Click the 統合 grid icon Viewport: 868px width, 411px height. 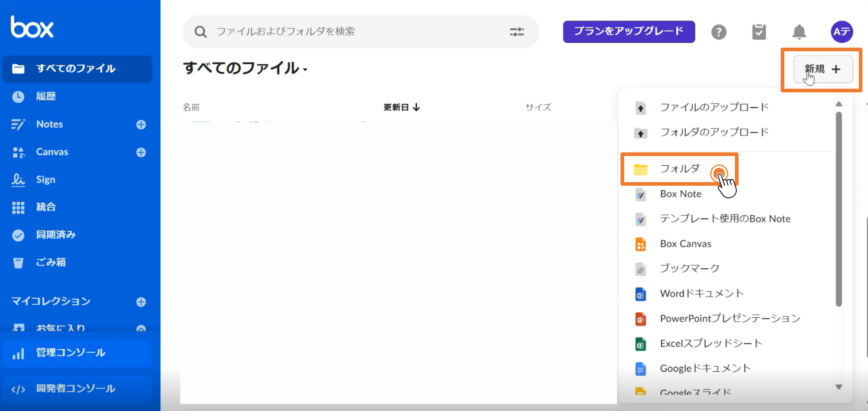click(x=18, y=207)
